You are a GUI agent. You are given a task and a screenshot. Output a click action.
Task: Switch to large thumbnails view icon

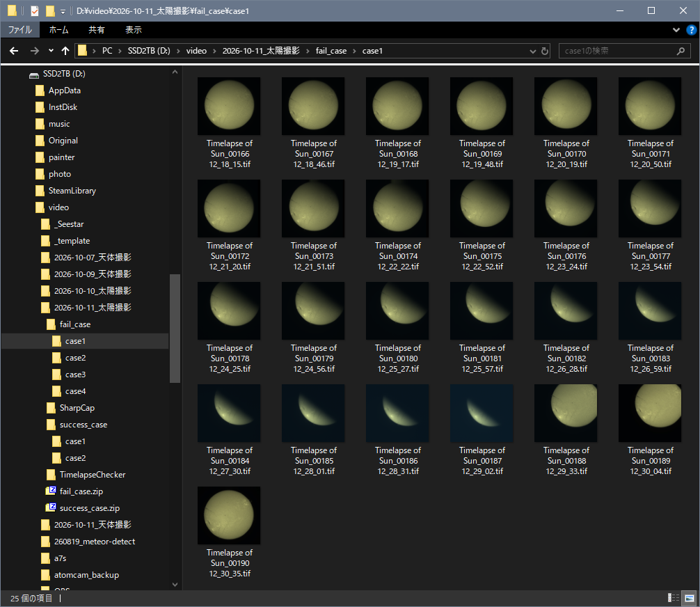pyautogui.click(x=690, y=598)
